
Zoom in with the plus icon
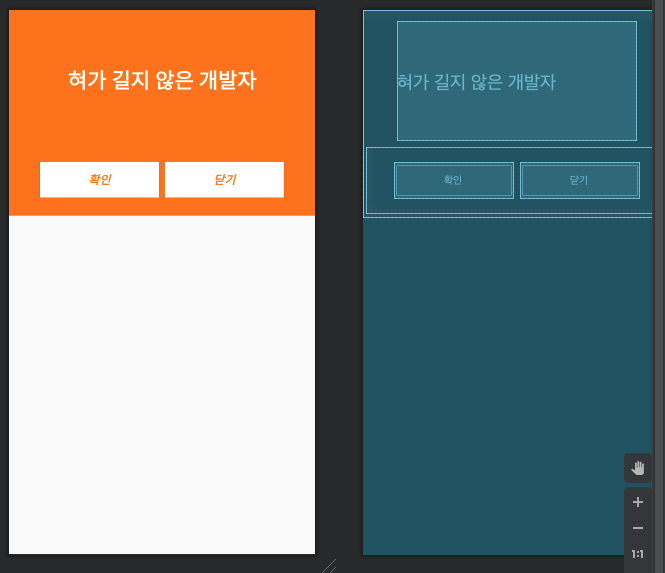click(637, 502)
